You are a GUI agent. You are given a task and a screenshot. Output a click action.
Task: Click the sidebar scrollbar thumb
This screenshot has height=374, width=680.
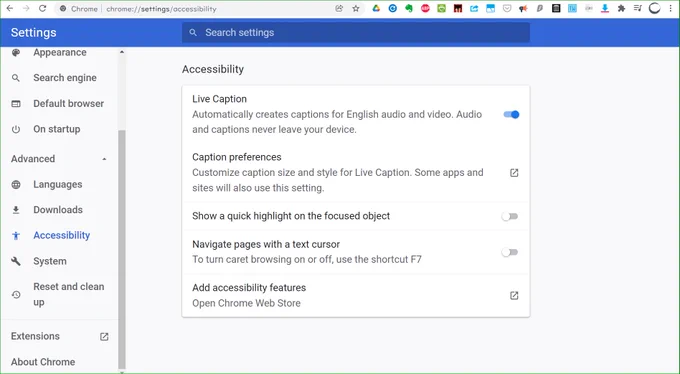coord(122,249)
